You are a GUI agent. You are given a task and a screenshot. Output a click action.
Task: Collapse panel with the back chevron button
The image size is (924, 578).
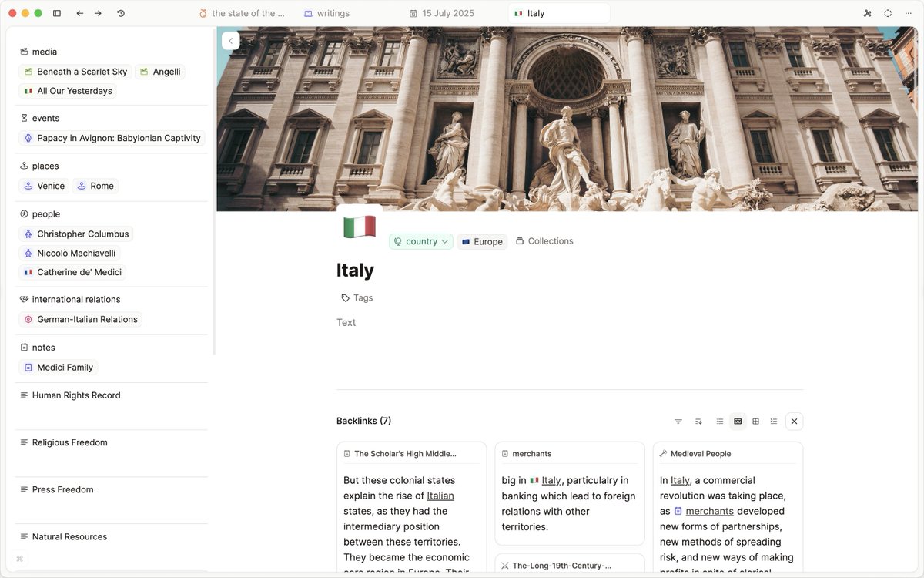pos(230,41)
